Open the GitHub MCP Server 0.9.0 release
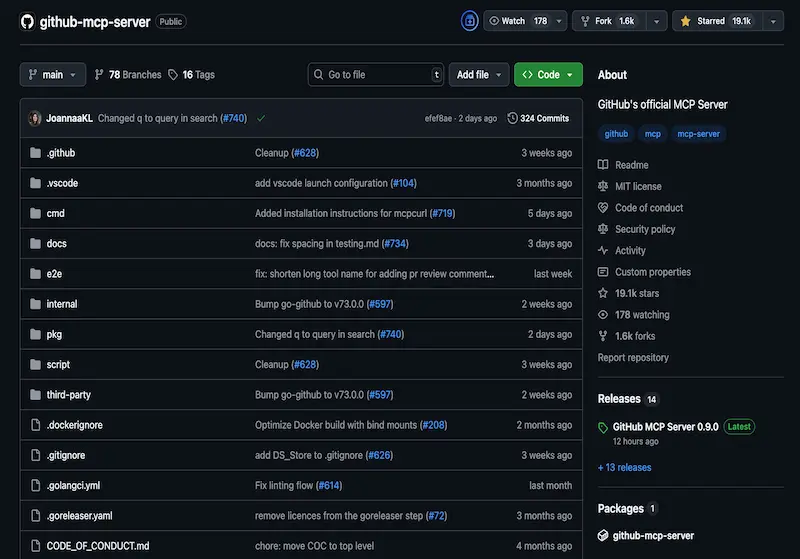 click(x=665, y=426)
